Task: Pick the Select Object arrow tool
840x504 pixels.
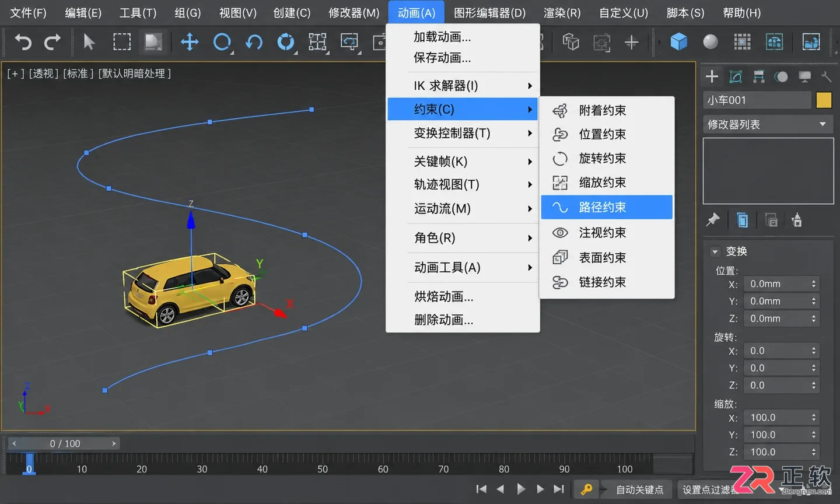Action: (89, 42)
